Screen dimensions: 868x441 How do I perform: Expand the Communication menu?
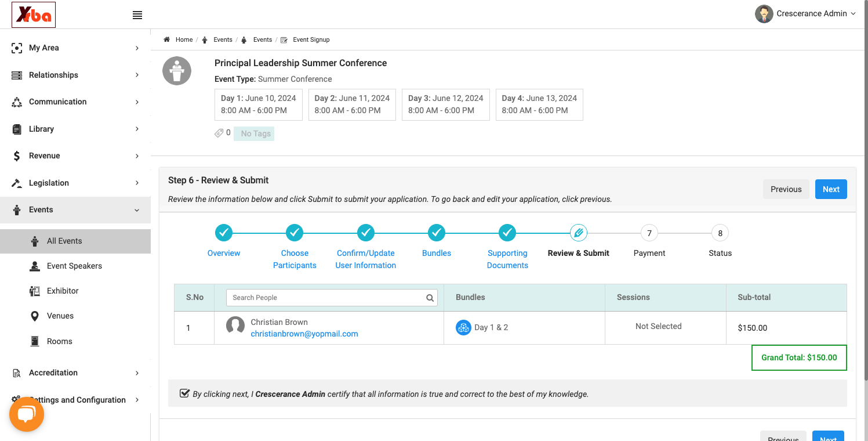pos(75,102)
